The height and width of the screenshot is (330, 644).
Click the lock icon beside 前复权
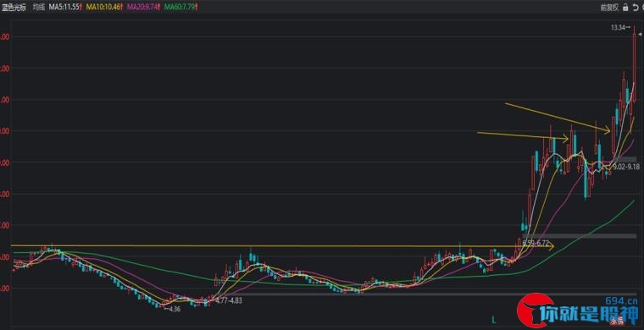(x=625, y=7)
